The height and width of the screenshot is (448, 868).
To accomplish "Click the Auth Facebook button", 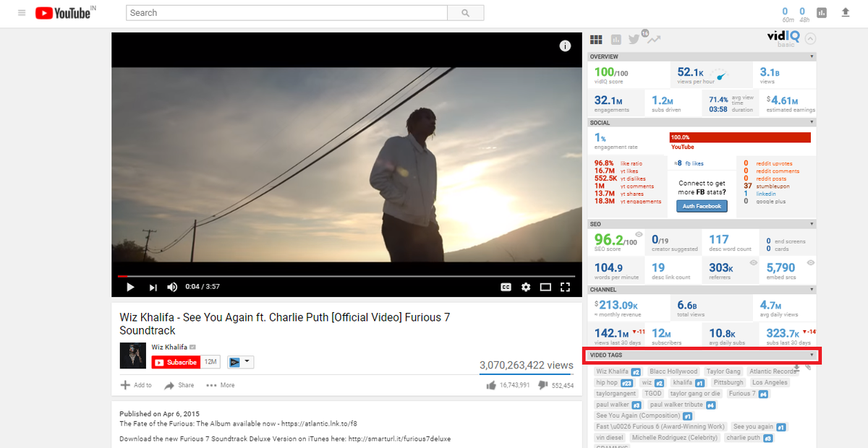I will point(702,206).
